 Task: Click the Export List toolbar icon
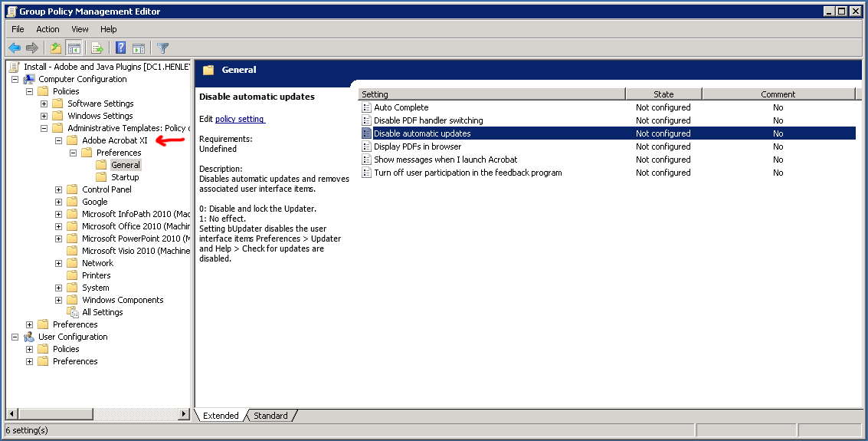97,48
